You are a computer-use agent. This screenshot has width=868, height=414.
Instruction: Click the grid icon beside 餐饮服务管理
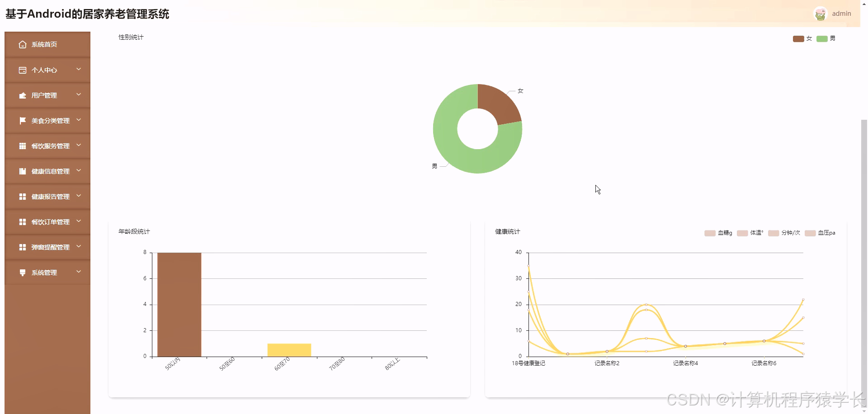point(23,146)
